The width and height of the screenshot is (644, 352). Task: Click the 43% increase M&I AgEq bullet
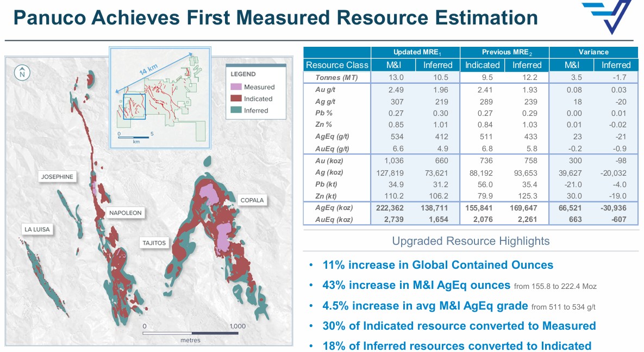459,286
